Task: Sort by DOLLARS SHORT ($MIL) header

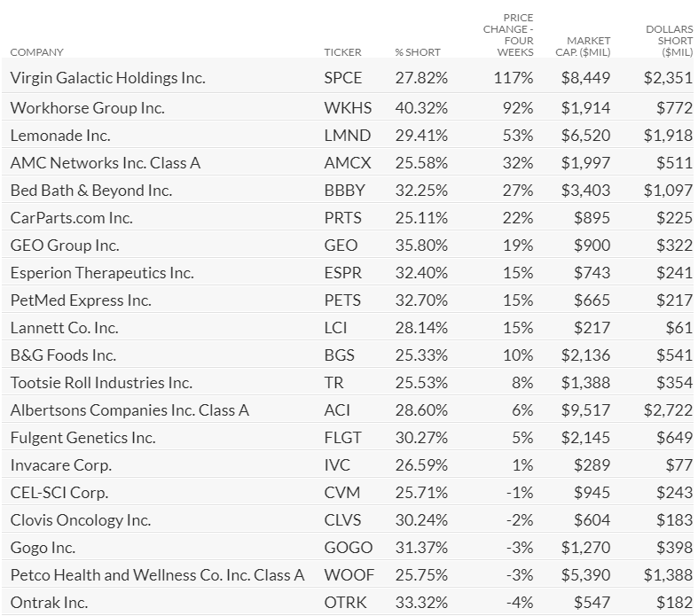Action: click(x=669, y=41)
